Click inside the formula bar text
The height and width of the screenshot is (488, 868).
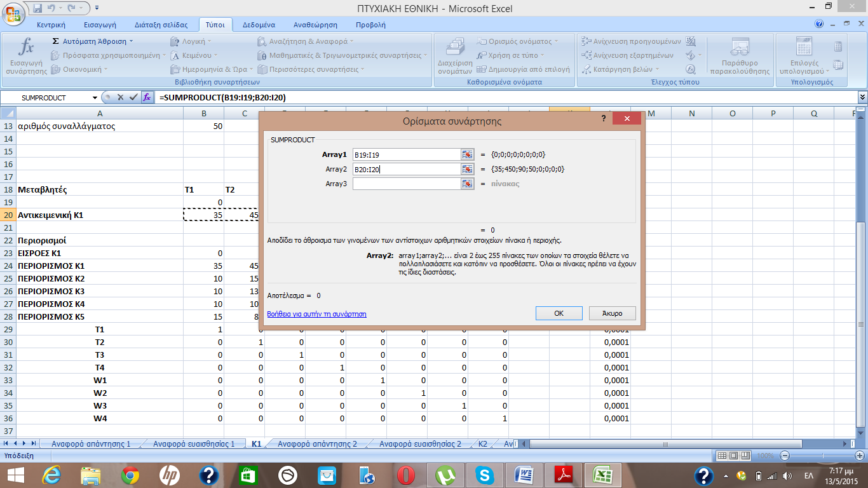(222, 98)
